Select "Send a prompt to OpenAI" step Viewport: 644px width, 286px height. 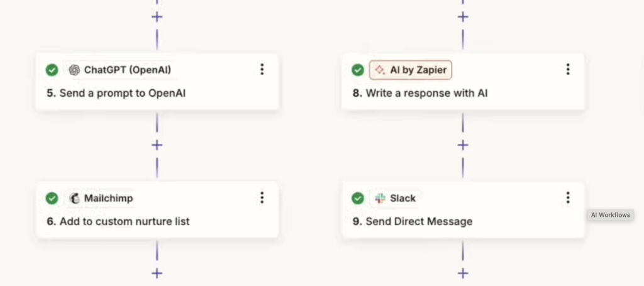[x=122, y=94]
